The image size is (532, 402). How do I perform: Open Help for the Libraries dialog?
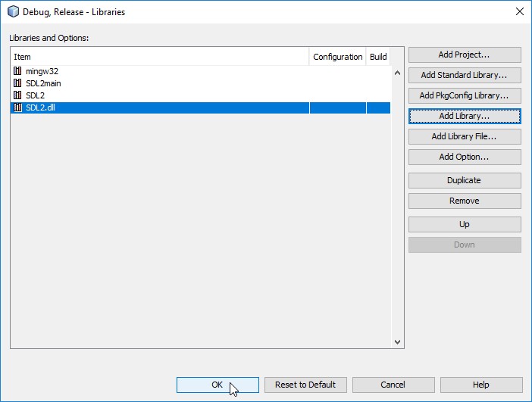(481, 385)
